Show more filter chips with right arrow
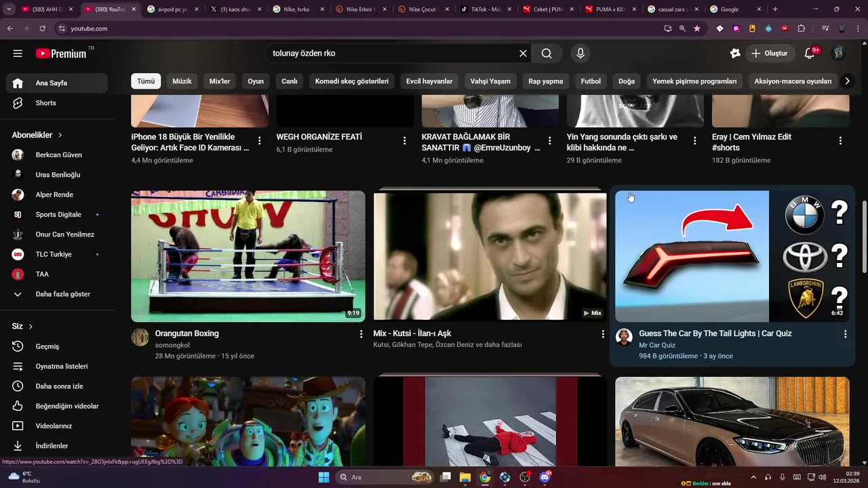Screen dimensions: 868x488 [x=847, y=81]
